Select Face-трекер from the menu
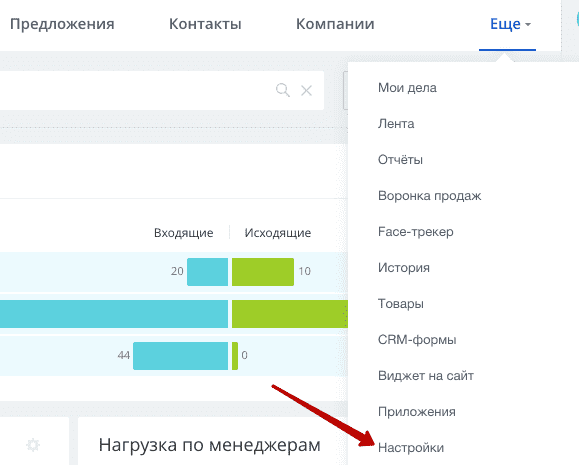Viewport: 579px width, 465px height. 416,232
